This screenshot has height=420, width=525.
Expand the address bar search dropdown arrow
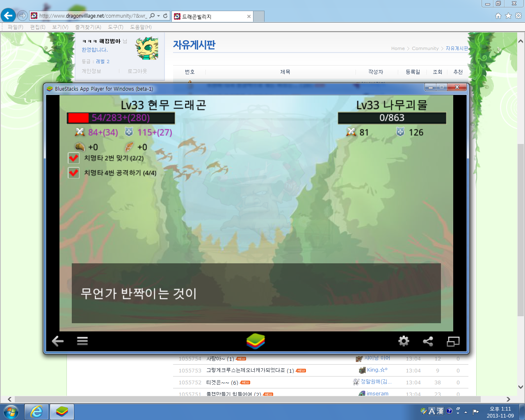coord(159,16)
